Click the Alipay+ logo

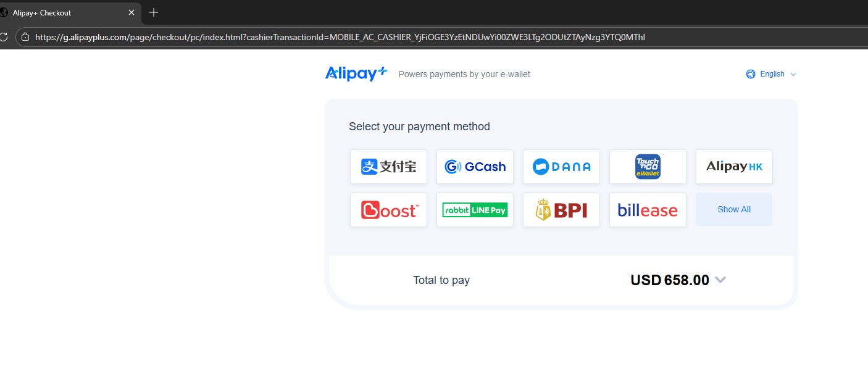356,73
